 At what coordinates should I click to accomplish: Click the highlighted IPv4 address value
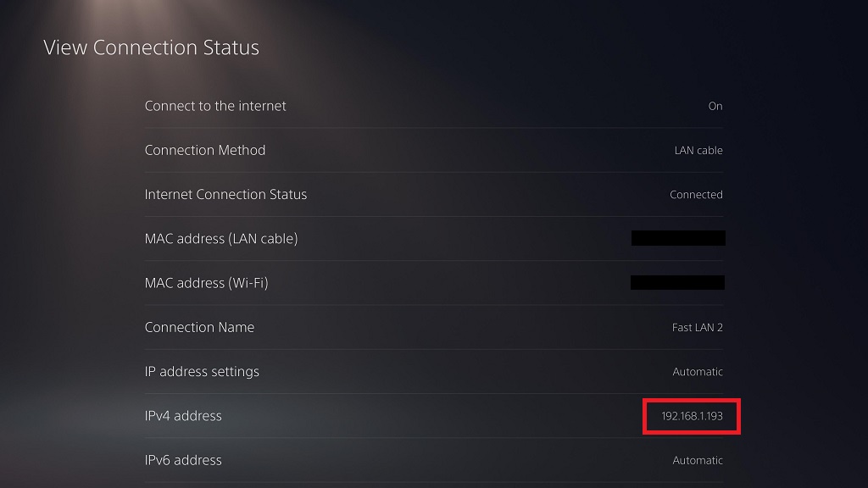pos(691,416)
